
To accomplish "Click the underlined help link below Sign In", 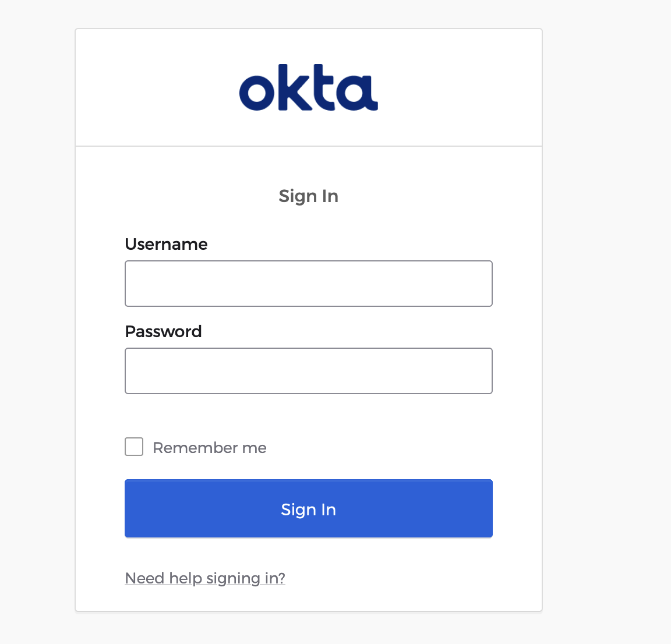I will click(x=205, y=578).
